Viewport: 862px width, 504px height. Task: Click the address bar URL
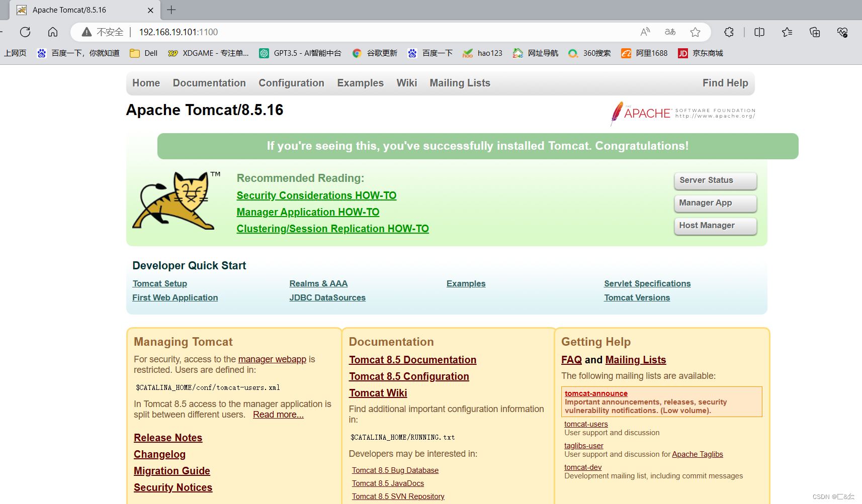point(179,32)
